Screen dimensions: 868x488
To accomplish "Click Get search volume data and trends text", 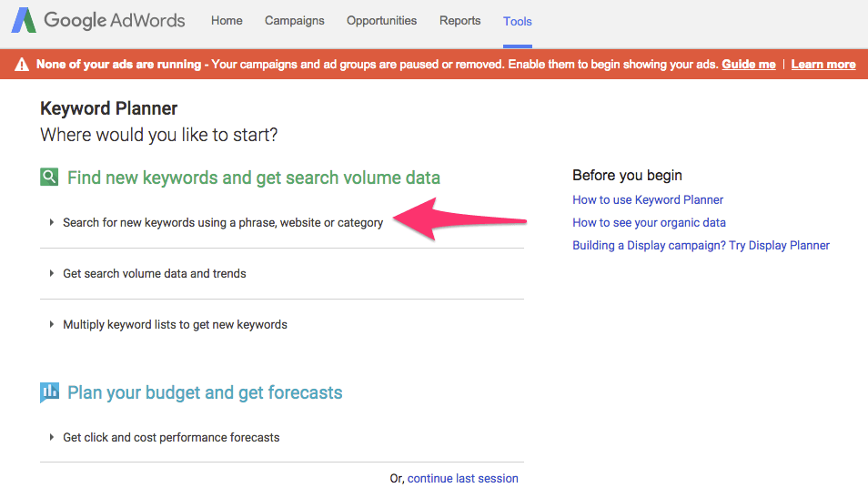I will 155,273.
